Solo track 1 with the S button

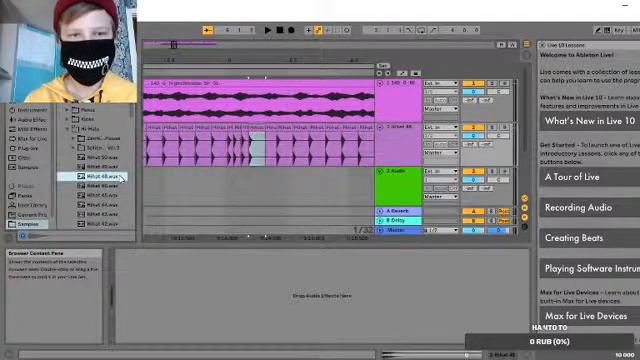pos(492,83)
